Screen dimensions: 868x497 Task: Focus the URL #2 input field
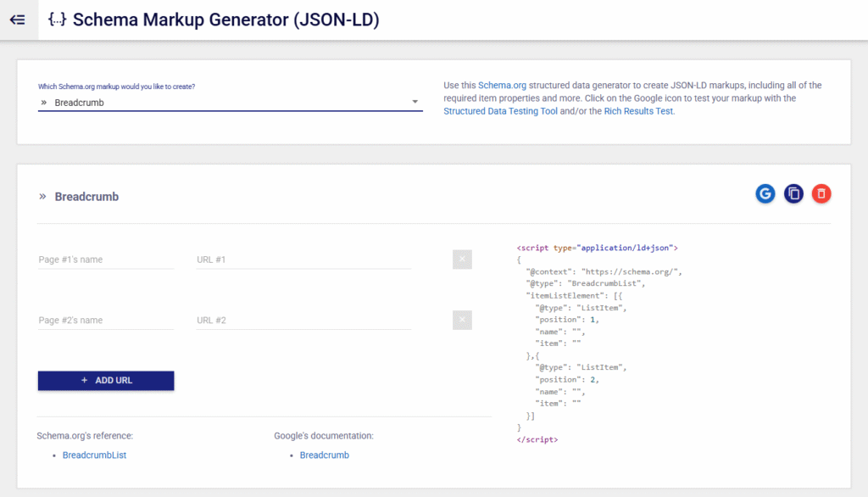click(x=303, y=321)
